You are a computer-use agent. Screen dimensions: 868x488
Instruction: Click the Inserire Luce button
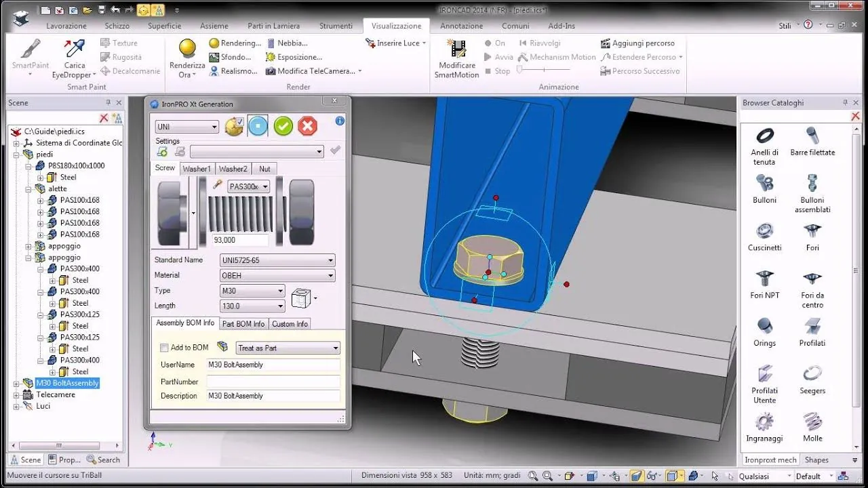pyautogui.click(x=396, y=43)
